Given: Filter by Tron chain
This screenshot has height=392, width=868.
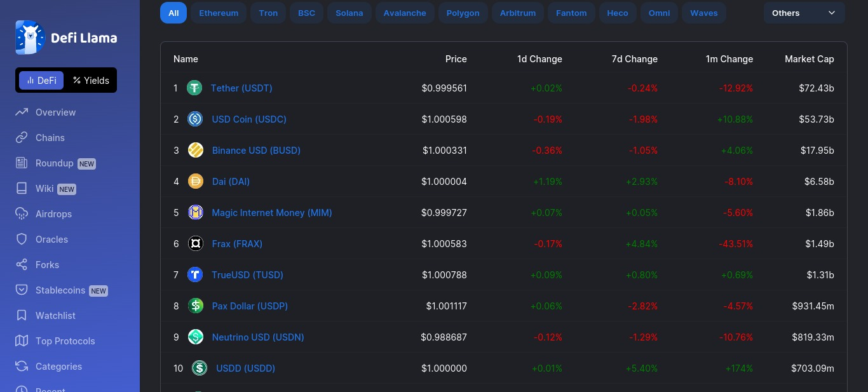Looking at the screenshot, I should click(268, 13).
